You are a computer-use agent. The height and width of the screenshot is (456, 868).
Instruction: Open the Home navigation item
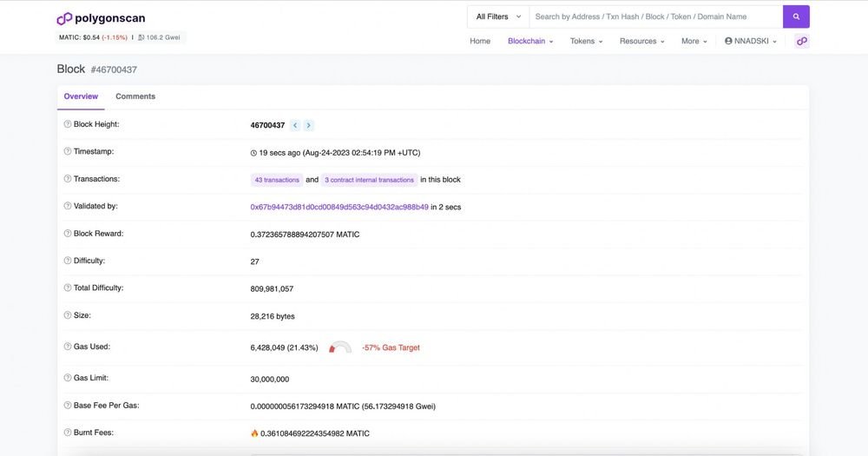point(480,41)
